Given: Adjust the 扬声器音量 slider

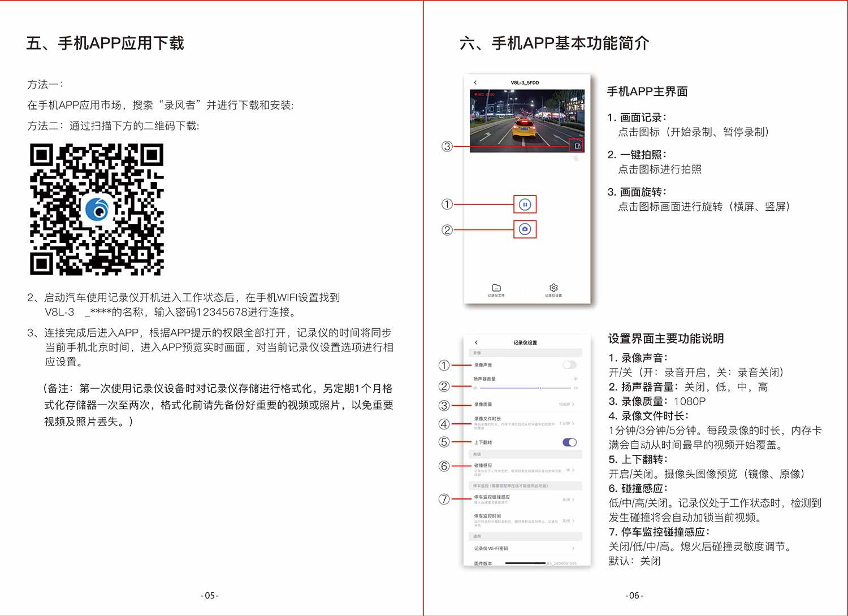Looking at the screenshot, I should click(x=540, y=388).
